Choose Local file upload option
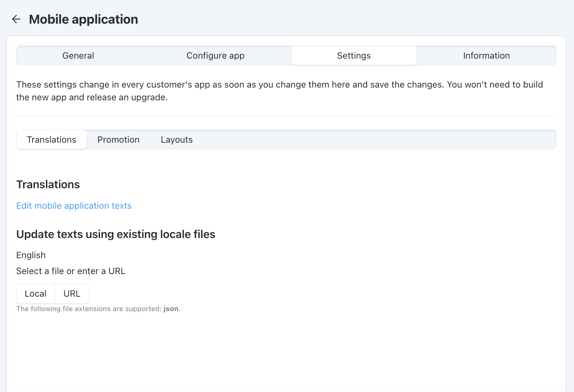 [x=36, y=293]
